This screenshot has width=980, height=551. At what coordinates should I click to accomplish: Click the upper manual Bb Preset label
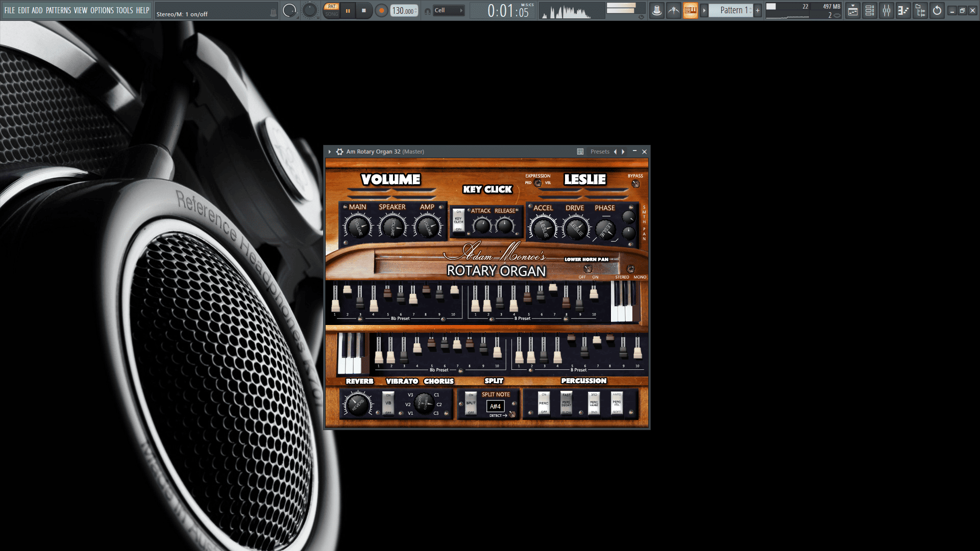coord(400,318)
